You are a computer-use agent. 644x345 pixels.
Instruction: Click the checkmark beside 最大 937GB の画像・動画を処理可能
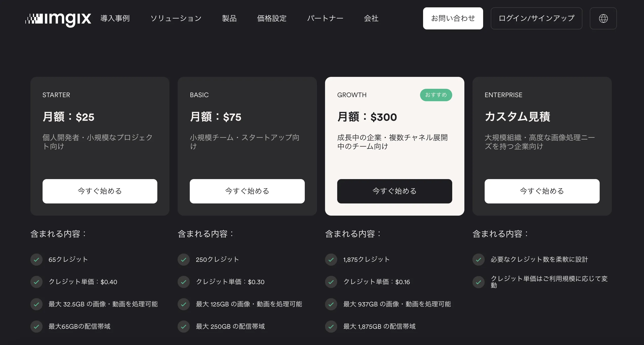click(331, 304)
